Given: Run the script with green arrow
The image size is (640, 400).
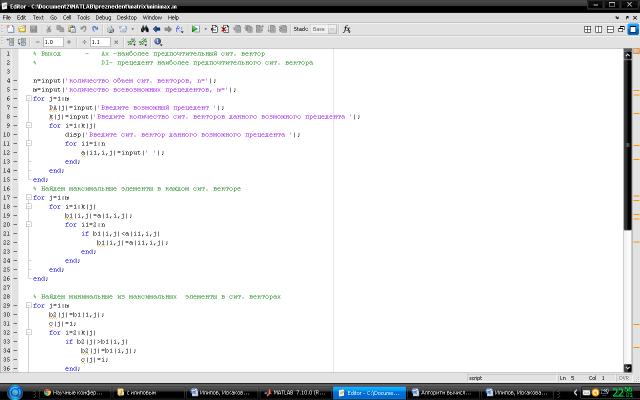Looking at the screenshot, I should (x=195, y=30).
